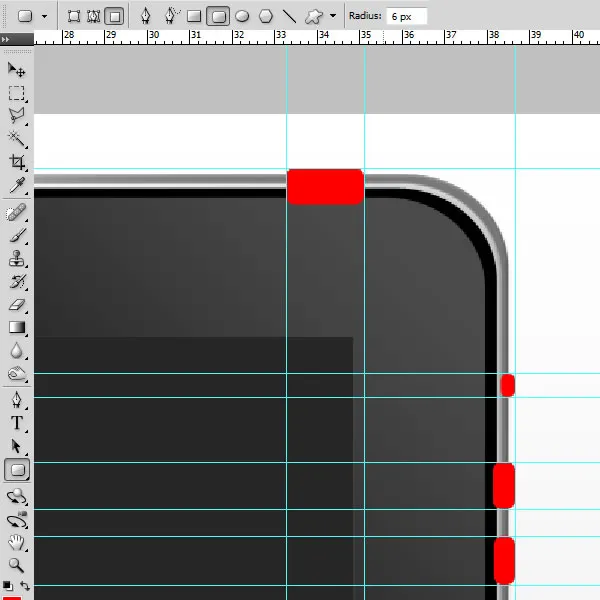Viewport: 600px width, 600px height.
Task: Select the Healing Brush tool
Action: coord(16,213)
